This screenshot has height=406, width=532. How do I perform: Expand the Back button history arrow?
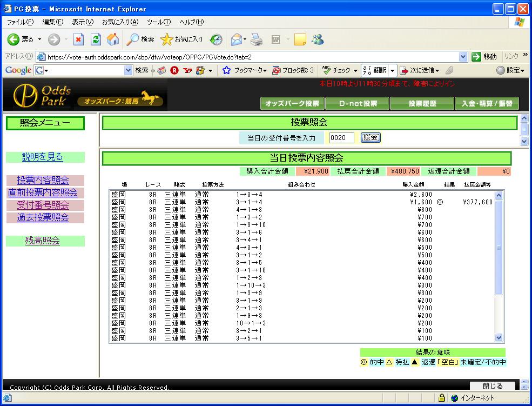point(39,39)
